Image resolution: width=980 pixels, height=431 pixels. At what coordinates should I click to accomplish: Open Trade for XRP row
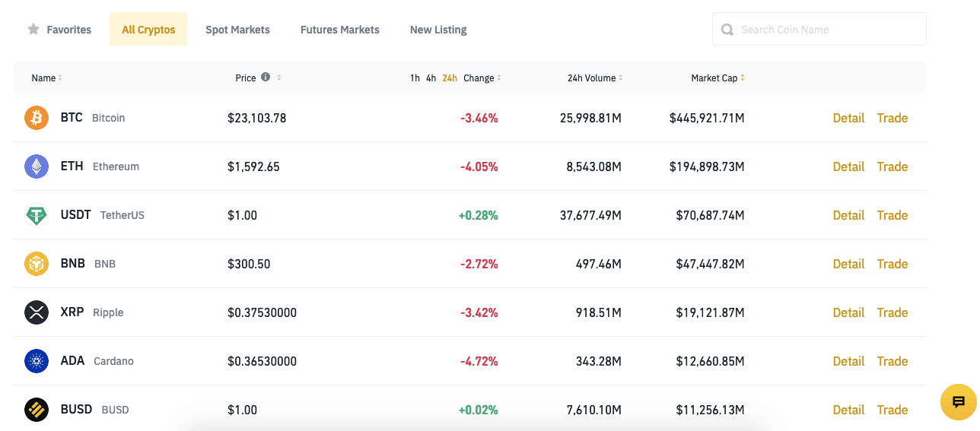tap(892, 312)
